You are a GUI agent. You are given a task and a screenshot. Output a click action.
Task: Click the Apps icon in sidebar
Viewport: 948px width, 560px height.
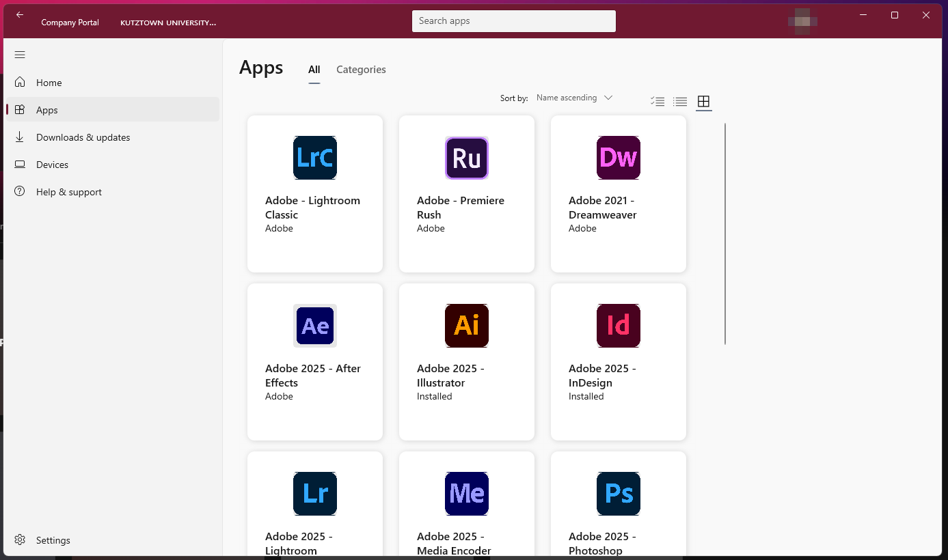20,109
